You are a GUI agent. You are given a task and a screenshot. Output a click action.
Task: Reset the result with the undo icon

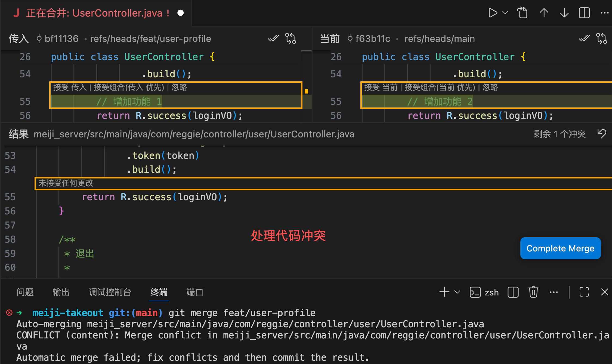[602, 134]
